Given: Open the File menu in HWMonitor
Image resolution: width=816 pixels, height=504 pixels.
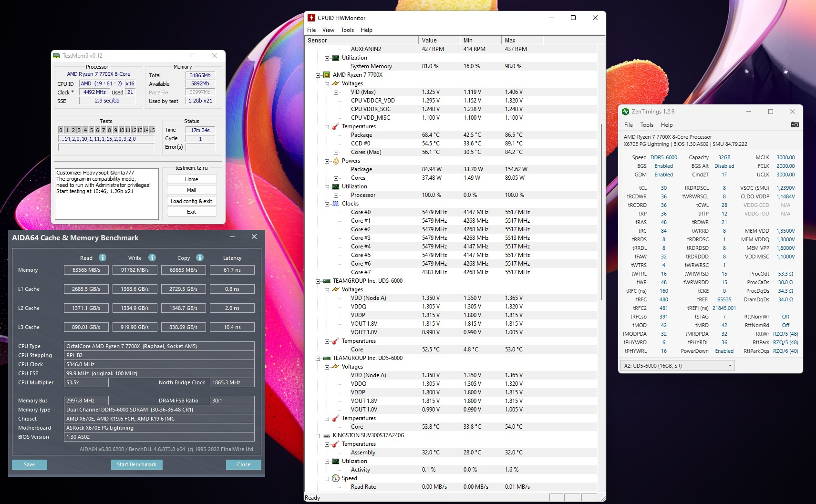Looking at the screenshot, I should (x=311, y=30).
